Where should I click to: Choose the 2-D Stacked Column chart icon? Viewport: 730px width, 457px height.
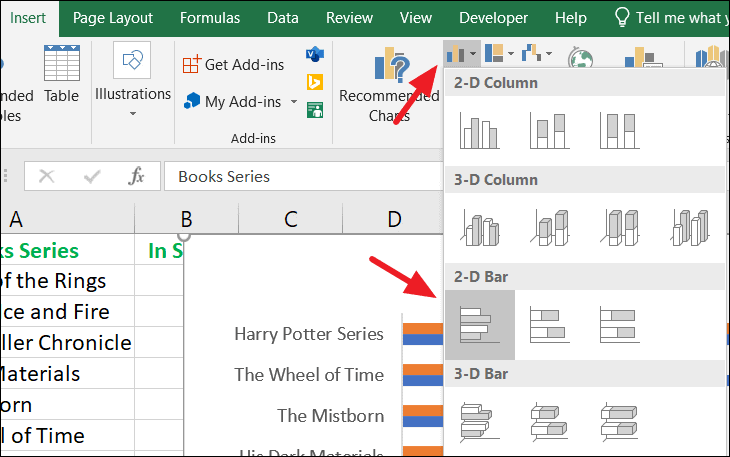(x=550, y=131)
